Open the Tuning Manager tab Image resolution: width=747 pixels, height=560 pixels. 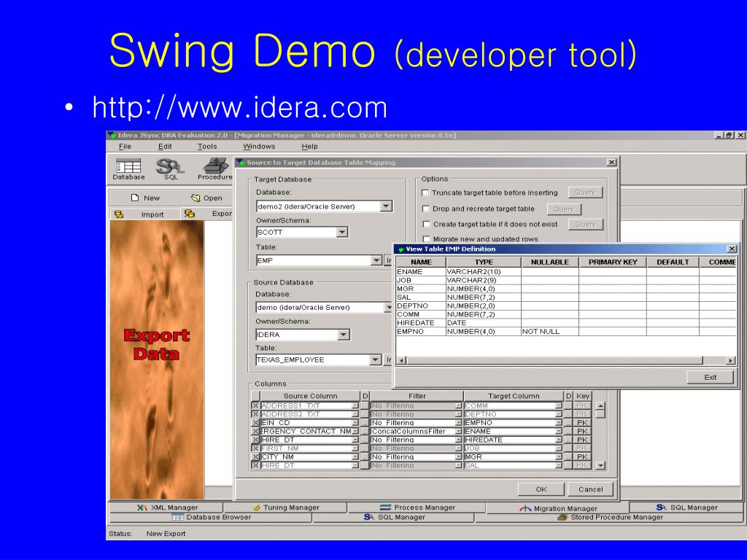[286, 507]
